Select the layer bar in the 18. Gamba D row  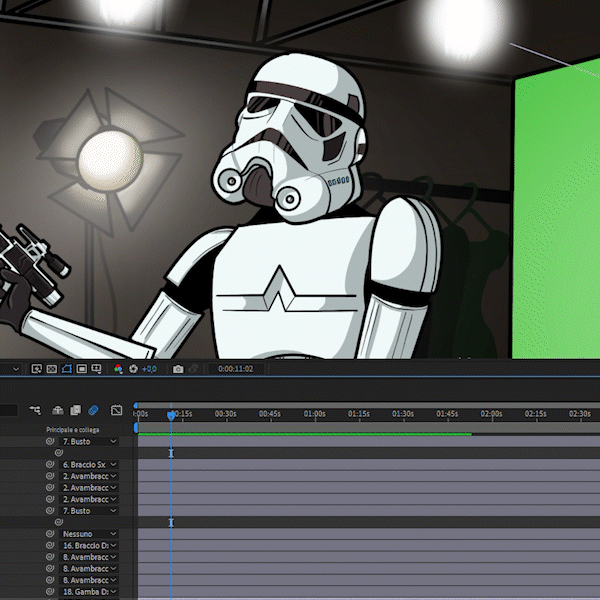369,592
